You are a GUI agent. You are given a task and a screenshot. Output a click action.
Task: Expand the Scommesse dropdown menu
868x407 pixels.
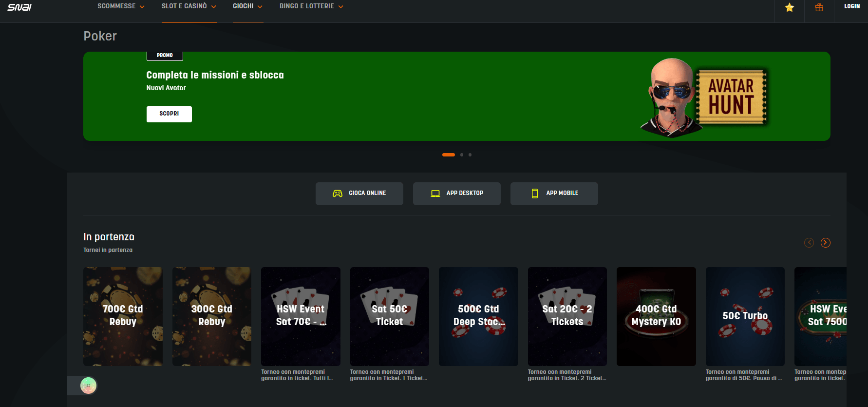121,6
